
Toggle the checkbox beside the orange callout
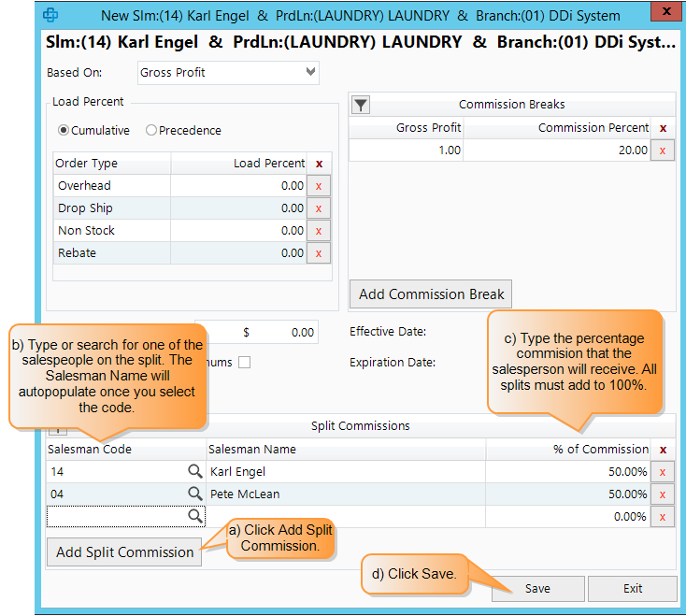(x=244, y=363)
